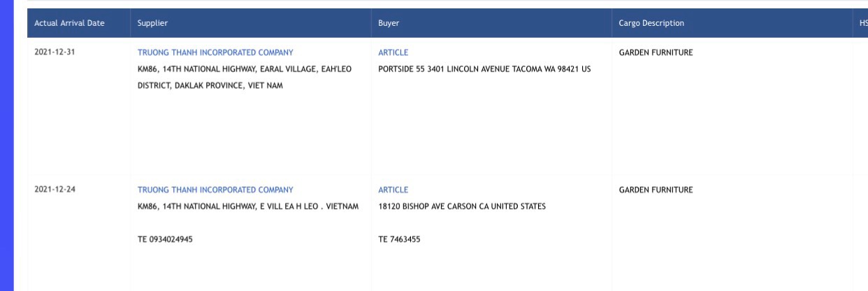Open ARTICLE buyer link in 2021-12-24 row
Screen dimensions: 868x291
pos(393,190)
